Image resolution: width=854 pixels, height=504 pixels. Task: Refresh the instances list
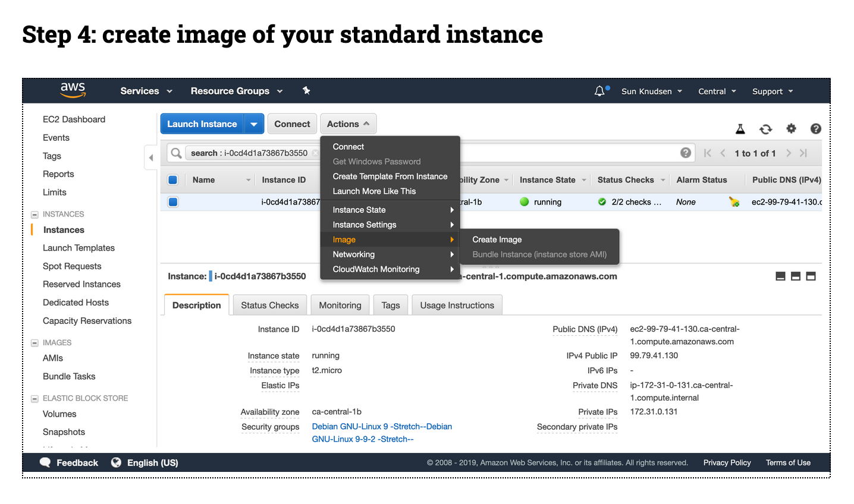click(x=766, y=128)
